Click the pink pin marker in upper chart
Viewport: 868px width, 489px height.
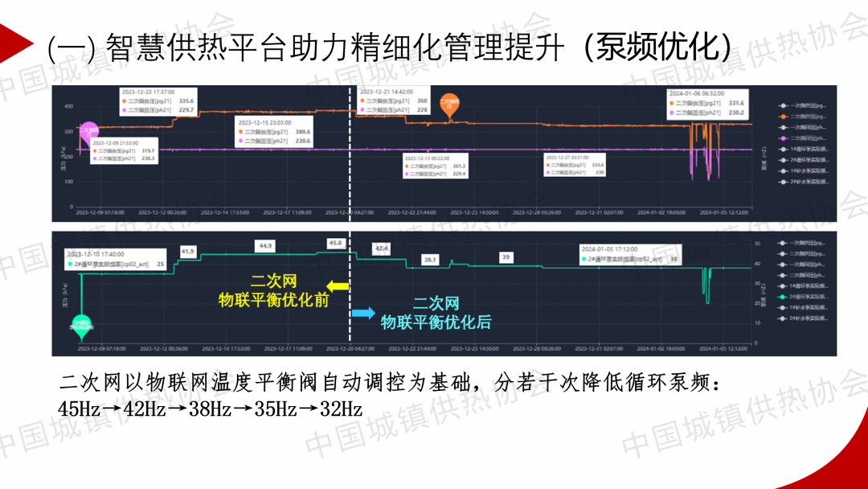88,132
